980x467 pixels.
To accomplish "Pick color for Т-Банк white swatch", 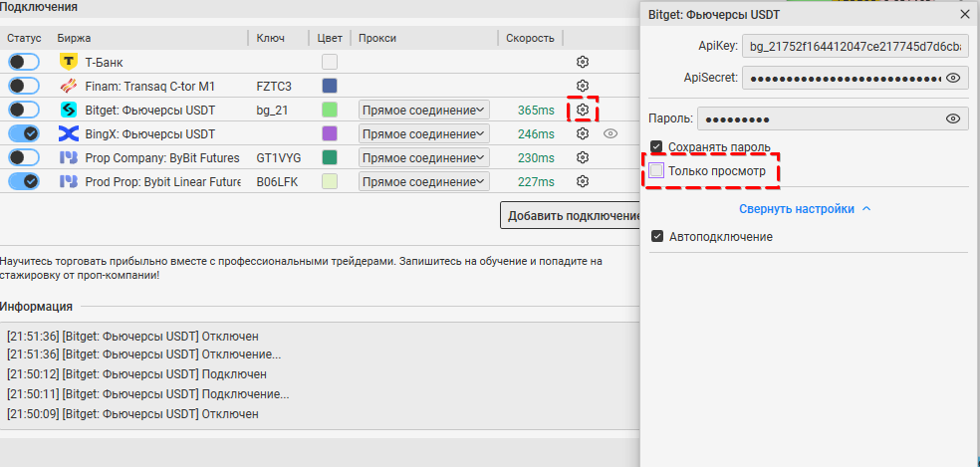I will tap(330, 62).
